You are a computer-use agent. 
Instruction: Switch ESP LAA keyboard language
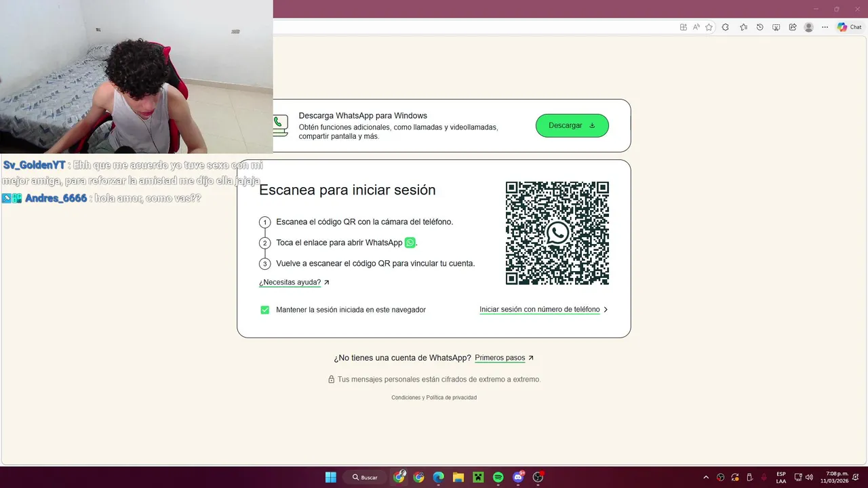click(x=781, y=477)
